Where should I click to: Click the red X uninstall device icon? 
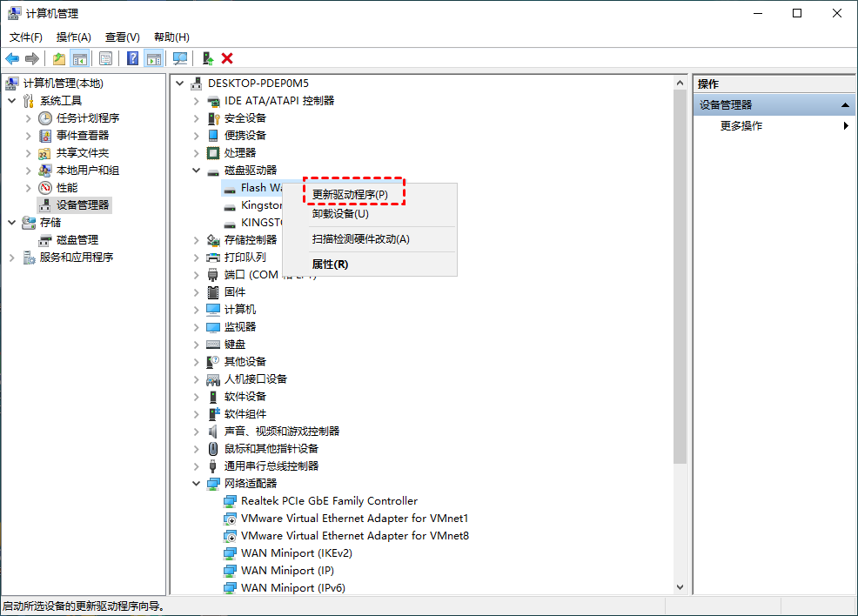(227, 58)
